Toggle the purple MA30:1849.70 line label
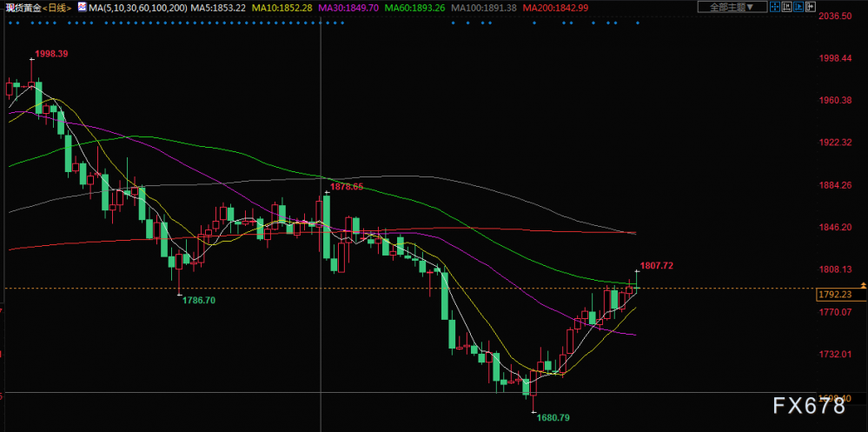 pyautogui.click(x=352, y=8)
